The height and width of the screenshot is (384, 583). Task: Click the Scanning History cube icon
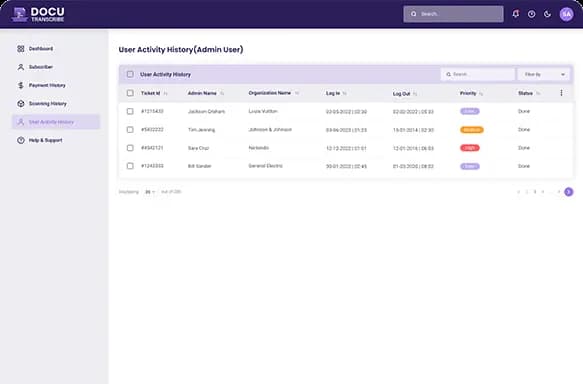tap(21, 103)
